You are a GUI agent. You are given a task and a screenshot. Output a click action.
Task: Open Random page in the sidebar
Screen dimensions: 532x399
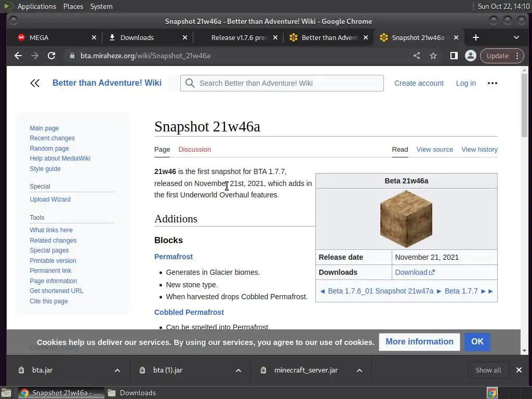point(49,148)
